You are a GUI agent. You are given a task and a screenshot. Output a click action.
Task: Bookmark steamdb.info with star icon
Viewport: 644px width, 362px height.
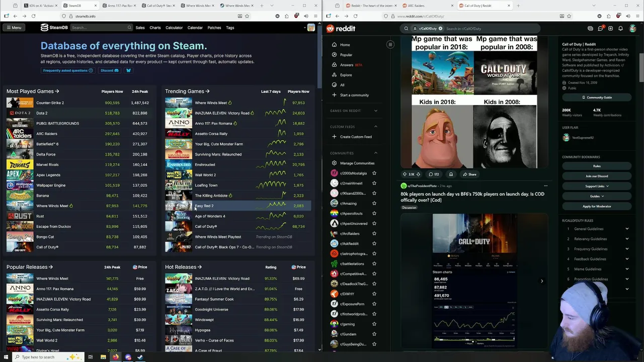(x=247, y=16)
